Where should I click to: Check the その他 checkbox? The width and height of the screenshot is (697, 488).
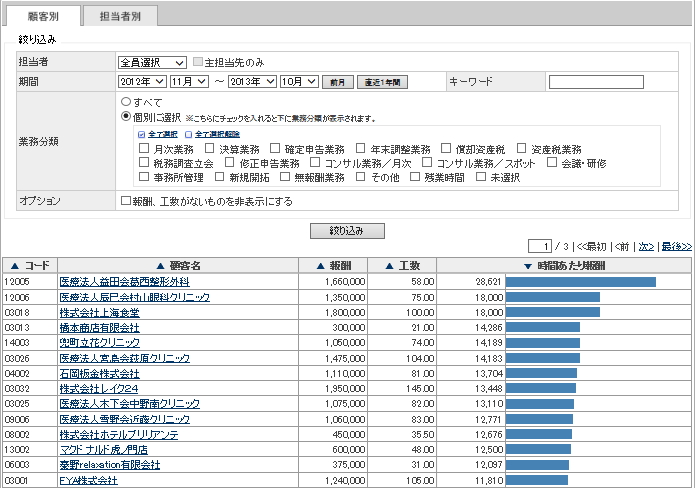(361, 176)
